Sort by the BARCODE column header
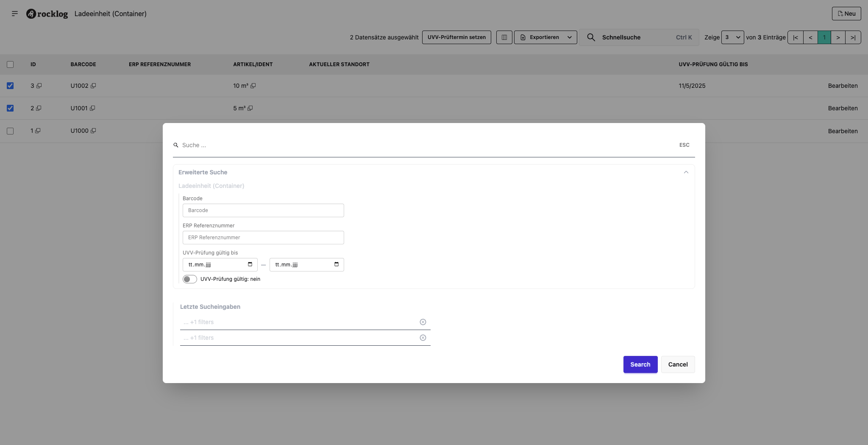The width and height of the screenshot is (868, 445). point(83,64)
